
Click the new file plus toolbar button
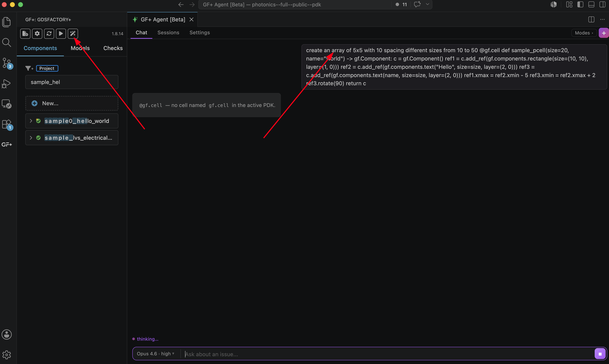click(x=25, y=34)
